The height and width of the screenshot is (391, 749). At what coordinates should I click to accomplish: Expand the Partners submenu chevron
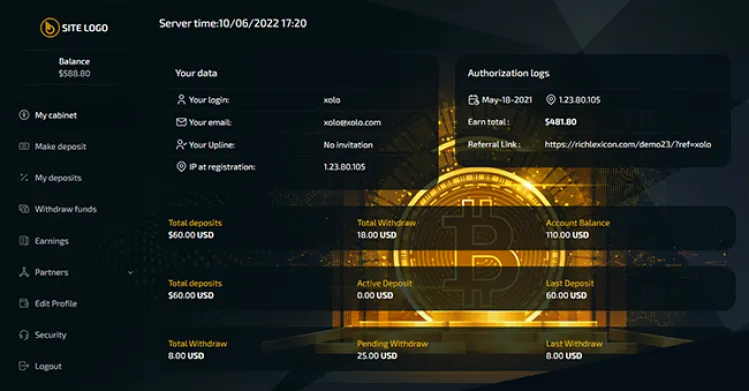click(130, 273)
